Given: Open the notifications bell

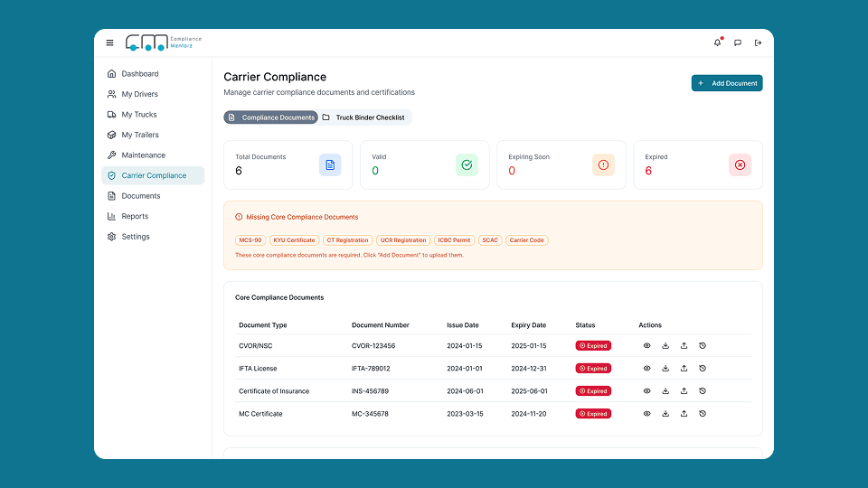Looking at the screenshot, I should [x=718, y=42].
